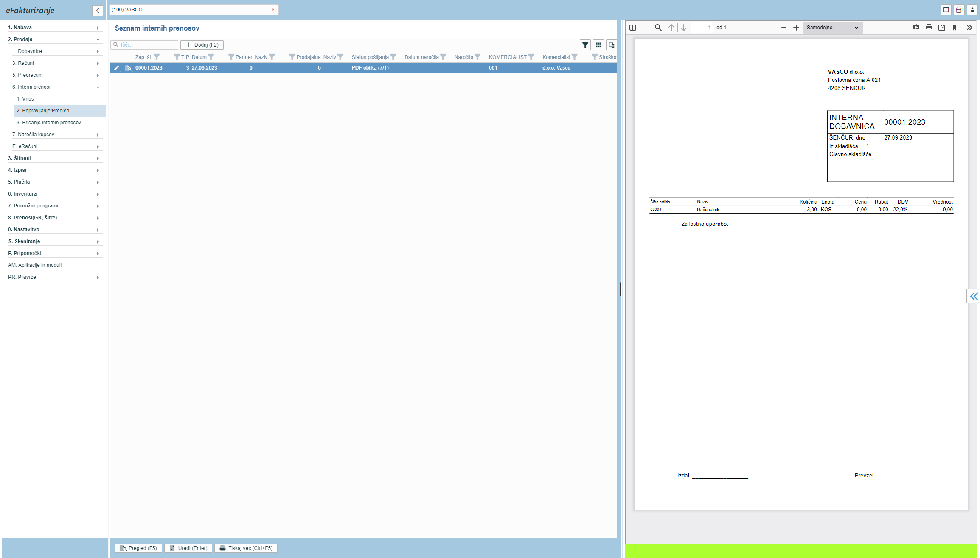Click the preview document icon on row 00001.2023
The height and width of the screenshot is (558, 980).
[128, 68]
